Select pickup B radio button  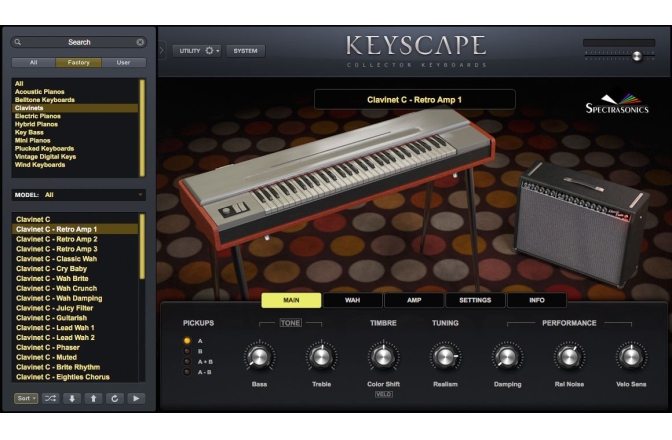pos(187,351)
